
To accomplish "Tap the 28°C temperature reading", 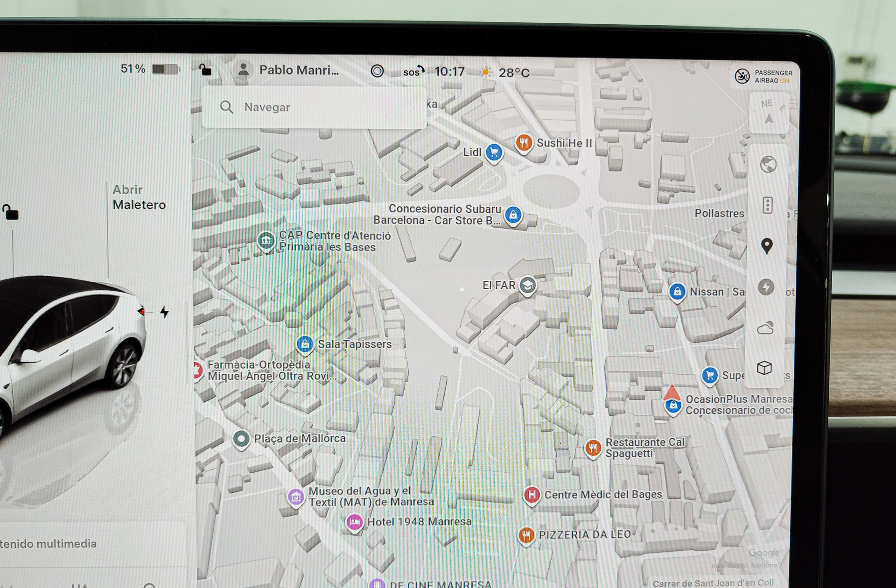I will [514, 73].
